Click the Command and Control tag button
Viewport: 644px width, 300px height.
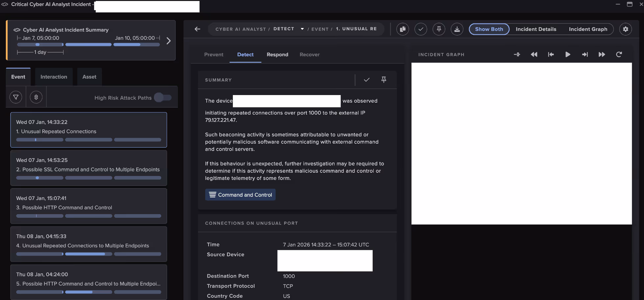coord(240,195)
